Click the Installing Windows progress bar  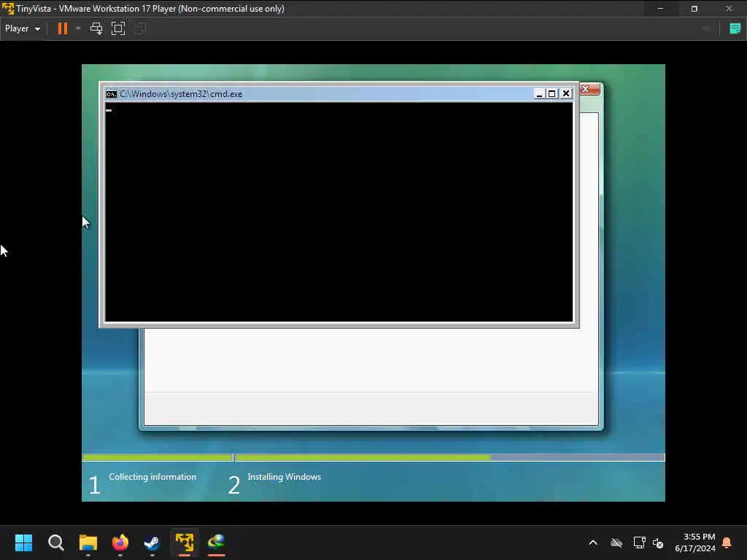449,458
